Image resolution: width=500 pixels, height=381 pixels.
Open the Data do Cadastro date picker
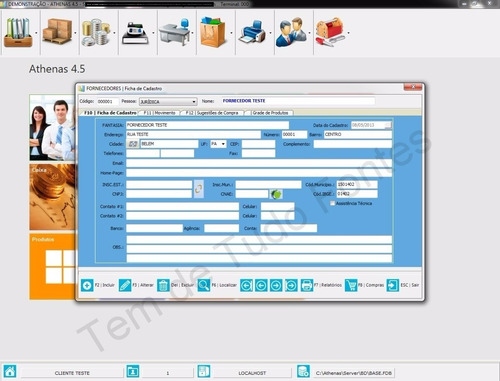(388, 125)
